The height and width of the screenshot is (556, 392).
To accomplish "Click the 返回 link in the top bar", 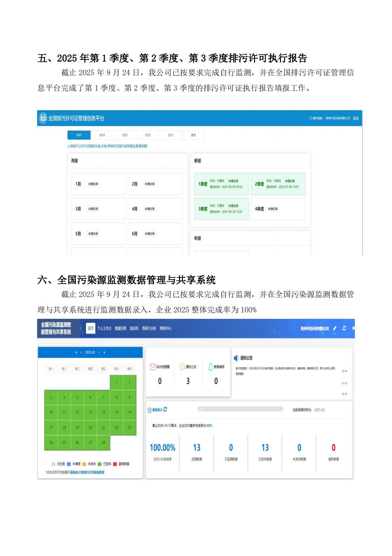I will (x=356, y=118).
